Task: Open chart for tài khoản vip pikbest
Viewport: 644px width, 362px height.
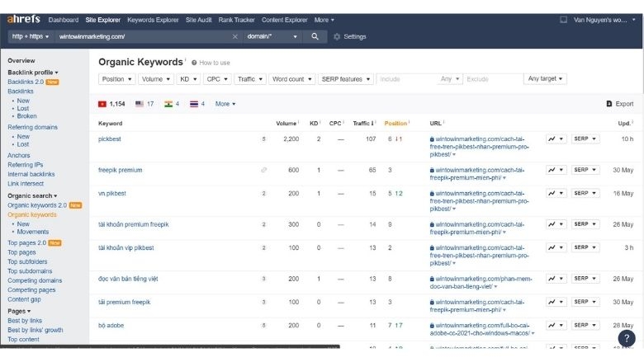Action: (556, 247)
